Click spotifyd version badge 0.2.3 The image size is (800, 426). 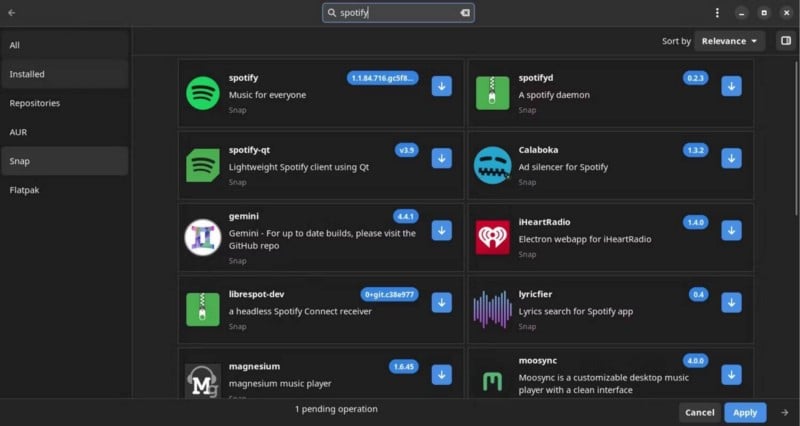(x=695, y=78)
